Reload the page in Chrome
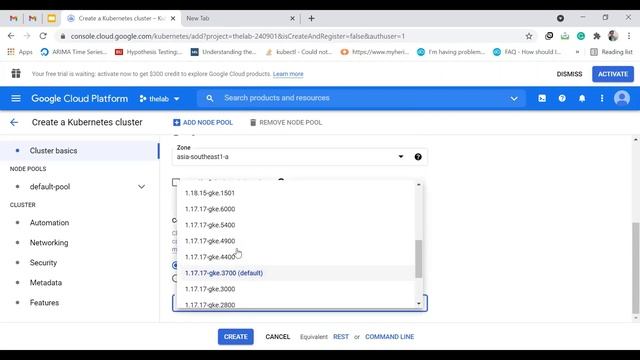Screen dimensions: 640x360 click(43, 36)
